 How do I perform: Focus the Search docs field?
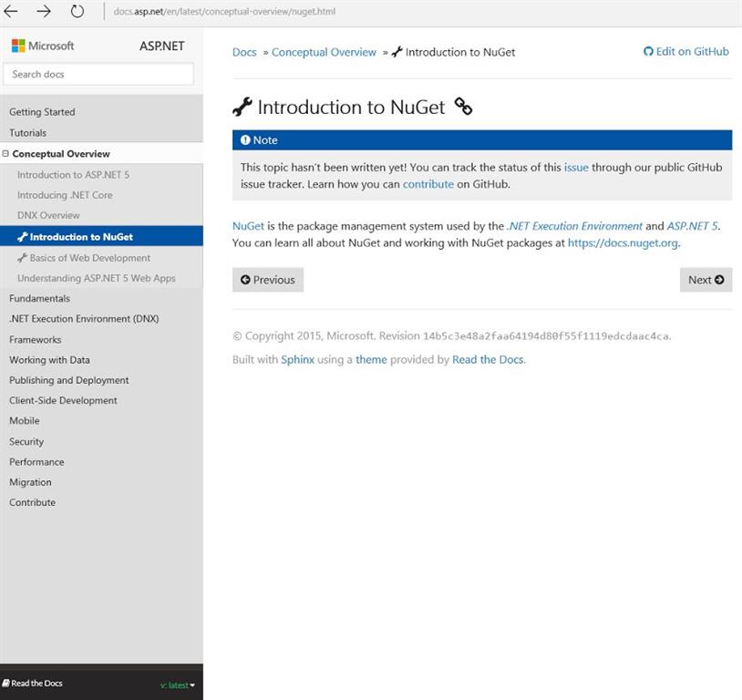click(x=98, y=75)
